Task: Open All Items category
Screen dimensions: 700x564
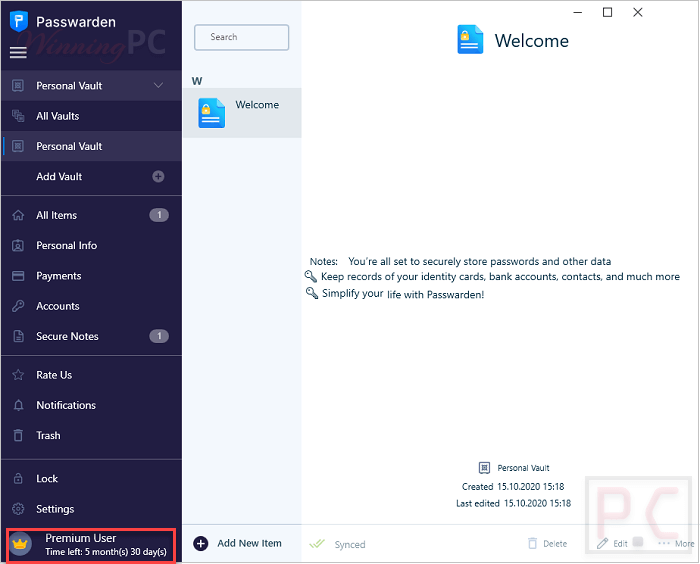Action: tap(91, 215)
